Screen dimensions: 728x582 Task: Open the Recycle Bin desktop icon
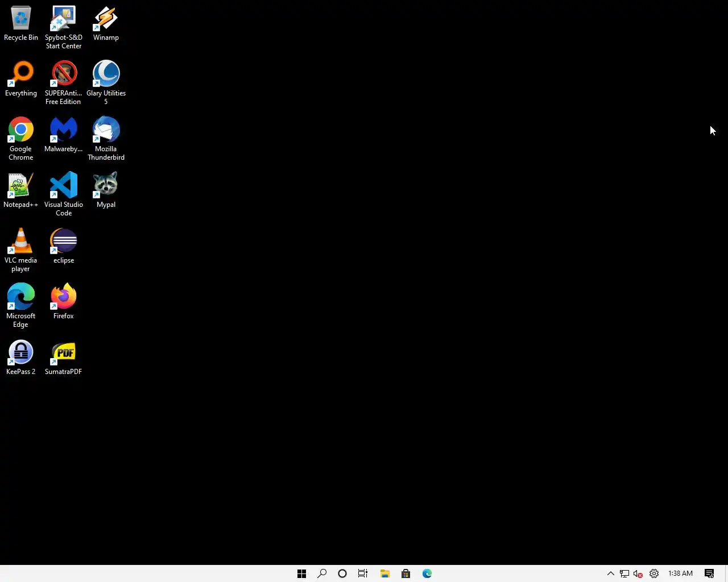(x=21, y=24)
